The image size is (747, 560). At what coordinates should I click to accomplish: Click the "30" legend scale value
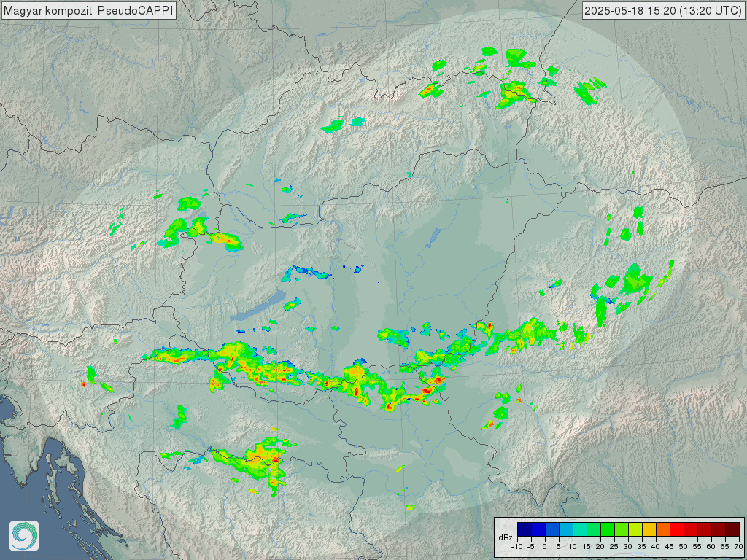[628, 547]
